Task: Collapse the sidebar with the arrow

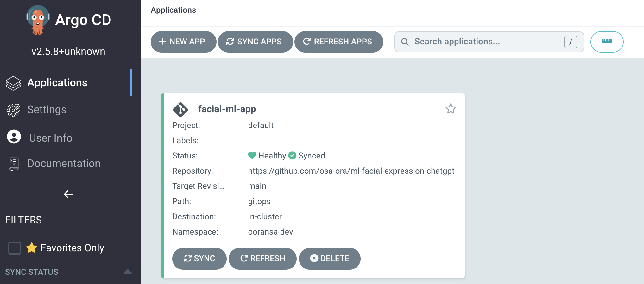Action: coord(68,194)
